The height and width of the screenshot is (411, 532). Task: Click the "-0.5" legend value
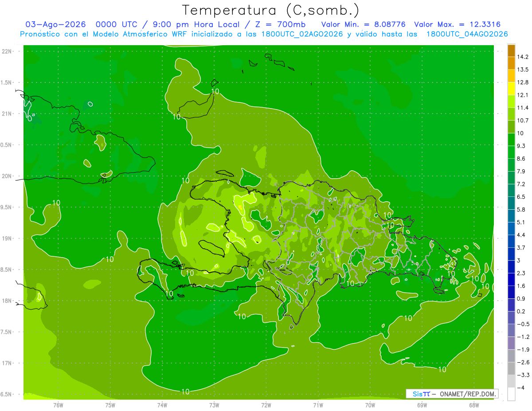click(x=523, y=324)
